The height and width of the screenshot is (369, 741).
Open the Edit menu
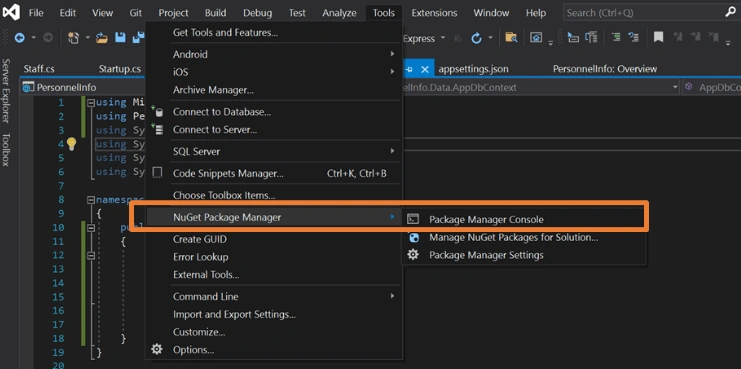[68, 13]
